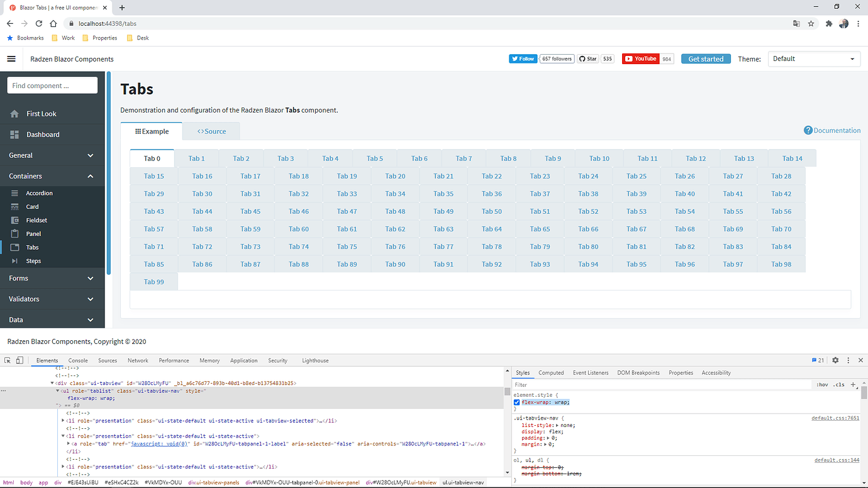The width and height of the screenshot is (868, 488).
Task: Open the Steps component page
Action: 35,260
